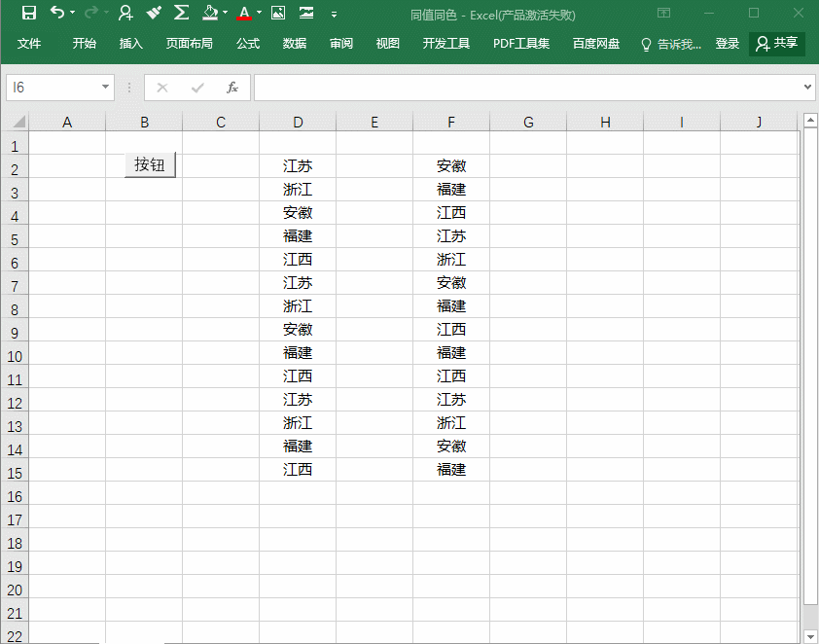Click the add-user icon in quick access toolbar

tap(125, 13)
